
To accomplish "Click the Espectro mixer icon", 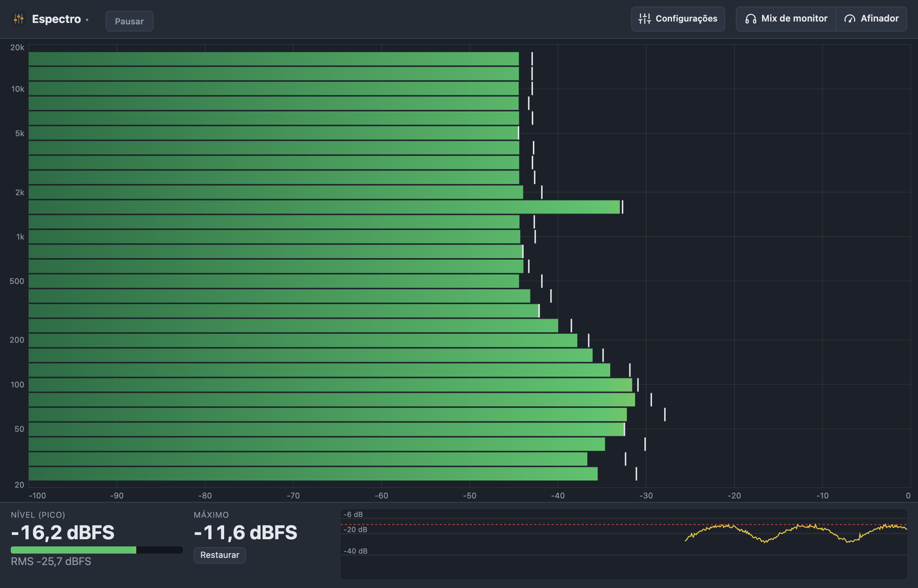I will coord(19,19).
